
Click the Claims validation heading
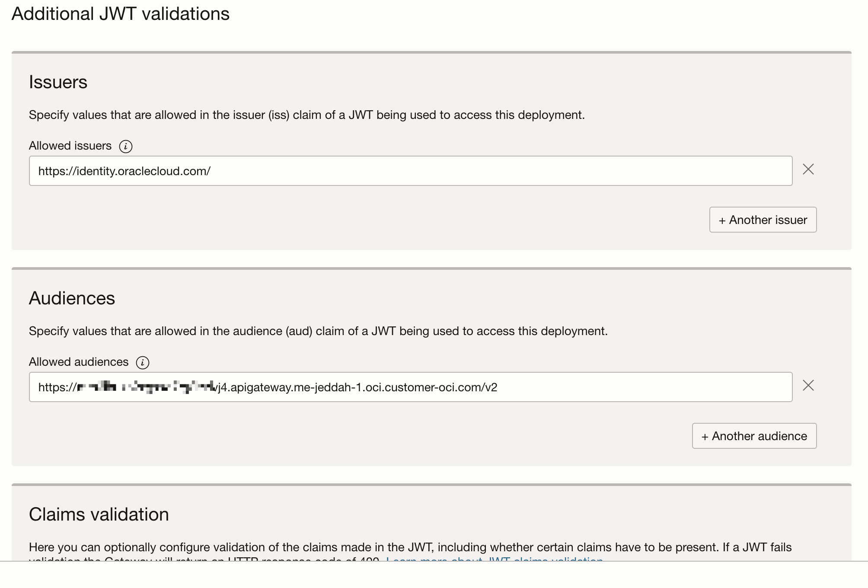tap(99, 514)
